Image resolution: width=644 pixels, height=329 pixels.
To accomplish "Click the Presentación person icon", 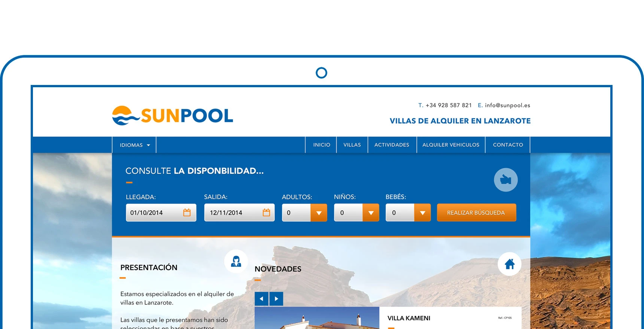I will click(x=236, y=261).
